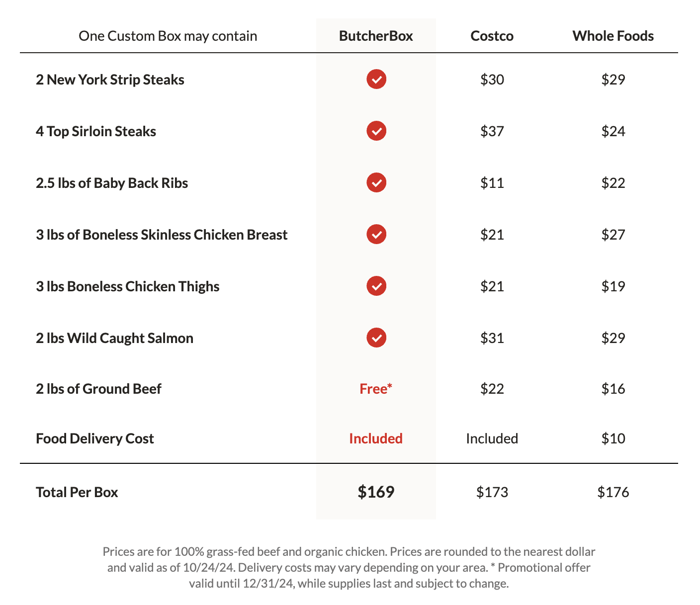Click the red Included delivery label

tap(376, 438)
